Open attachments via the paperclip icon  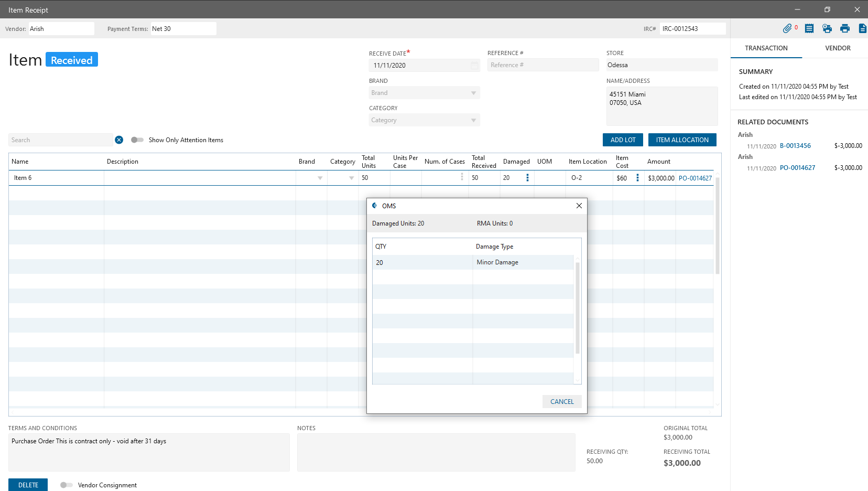(x=787, y=29)
